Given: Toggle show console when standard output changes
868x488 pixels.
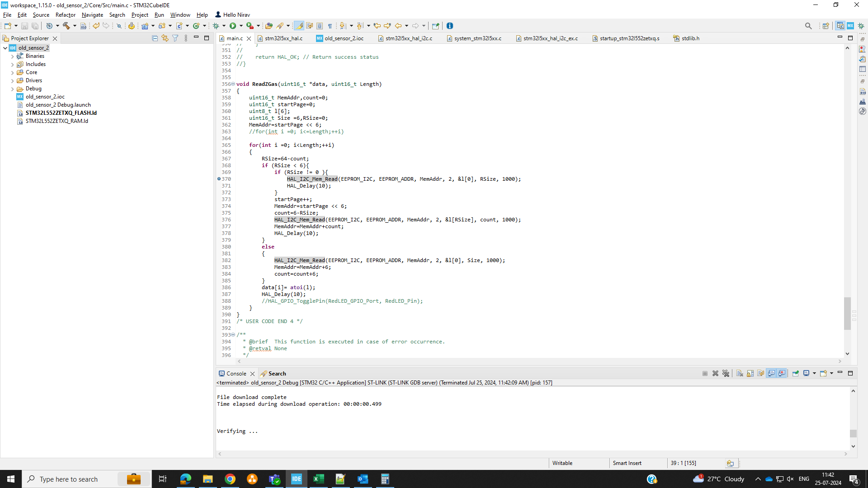Looking at the screenshot, I should pyautogui.click(x=771, y=373).
